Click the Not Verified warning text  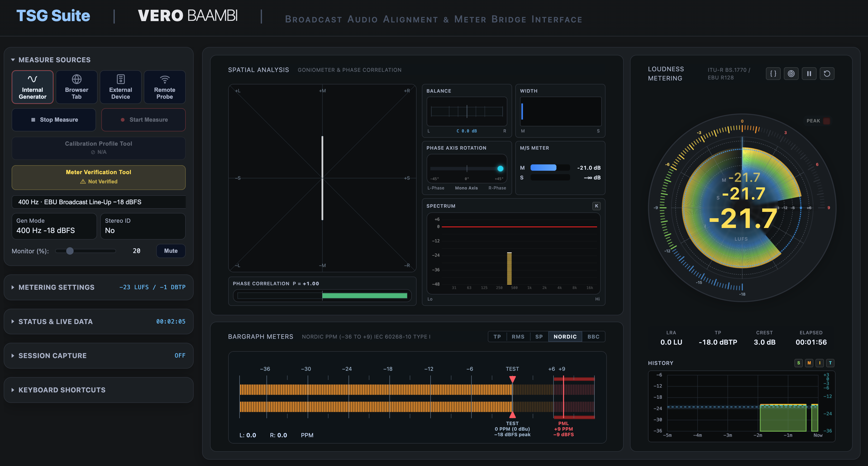[98, 181]
